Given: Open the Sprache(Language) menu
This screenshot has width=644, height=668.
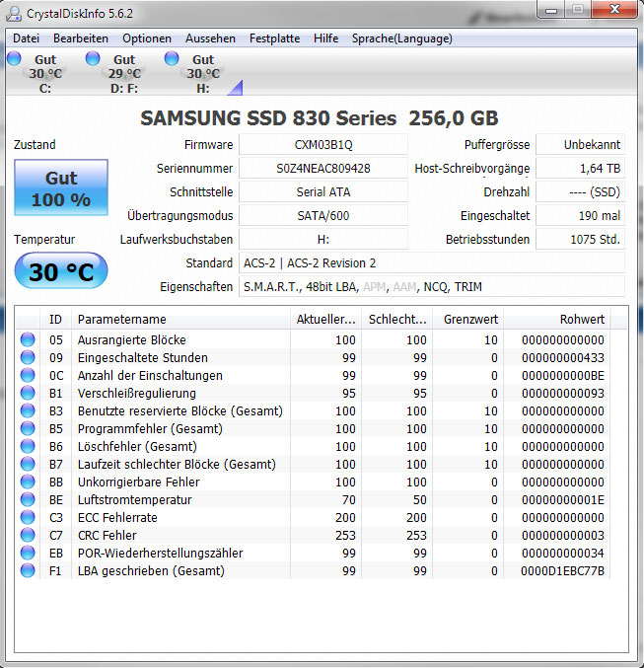Looking at the screenshot, I should pyautogui.click(x=401, y=38).
